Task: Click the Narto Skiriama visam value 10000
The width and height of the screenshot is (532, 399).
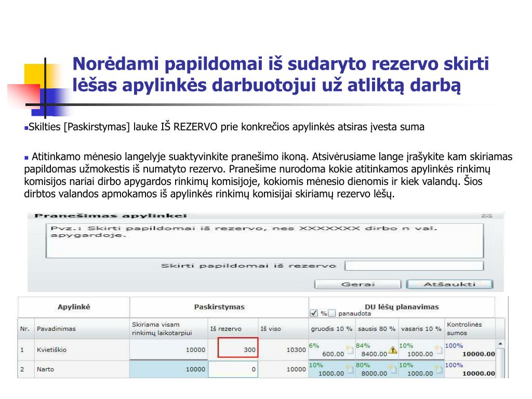Action: tap(195, 369)
